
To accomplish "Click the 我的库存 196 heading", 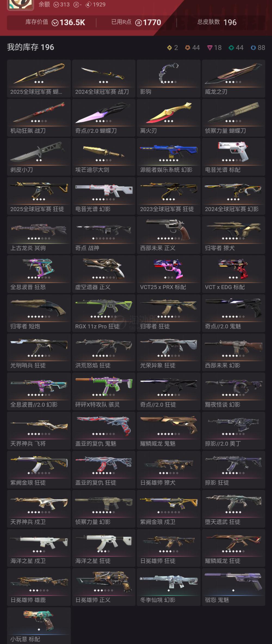I will pyautogui.click(x=30, y=47).
